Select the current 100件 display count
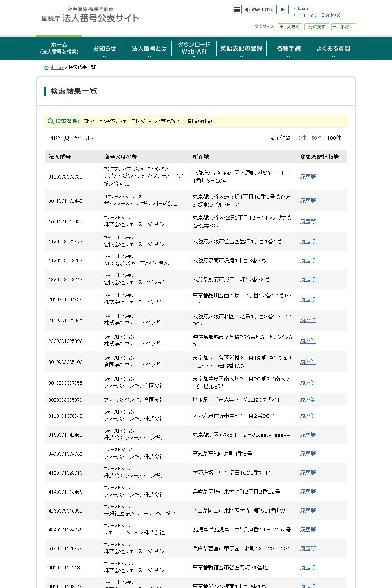Viewport: 392px width, 588px height. click(334, 138)
